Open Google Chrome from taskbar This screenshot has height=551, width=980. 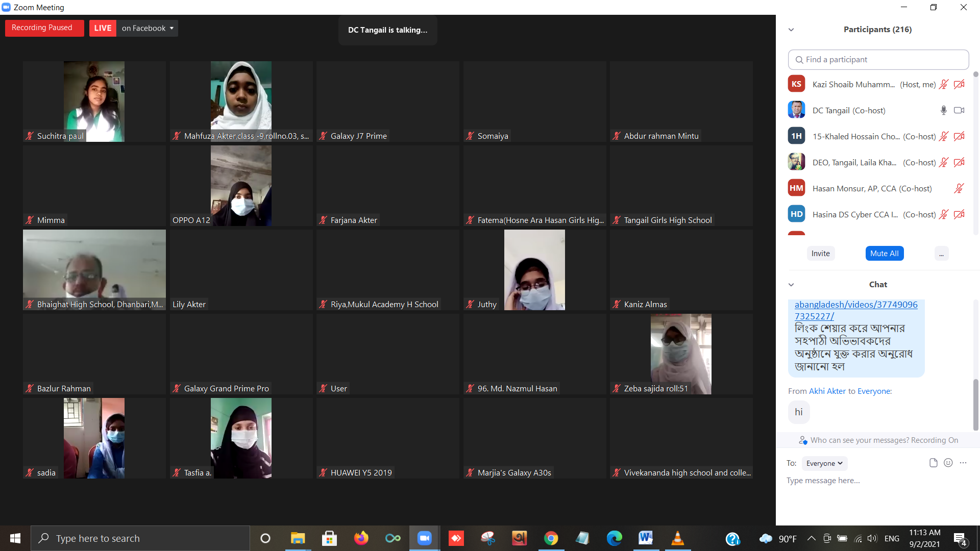(551, 538)
